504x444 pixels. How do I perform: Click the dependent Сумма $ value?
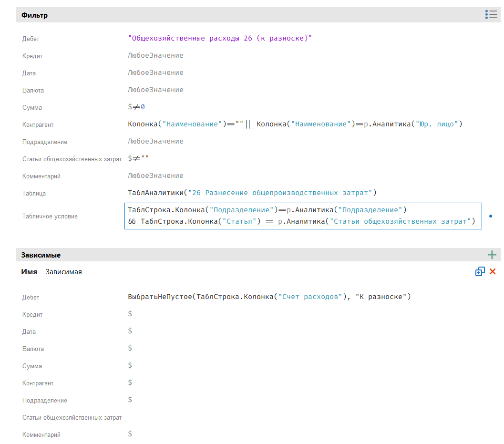click(x=130, y=366)
